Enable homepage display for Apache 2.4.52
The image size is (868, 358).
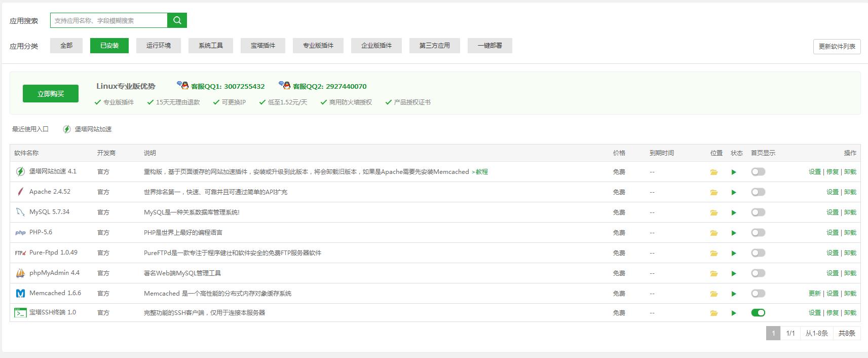(x=758, y=192)
